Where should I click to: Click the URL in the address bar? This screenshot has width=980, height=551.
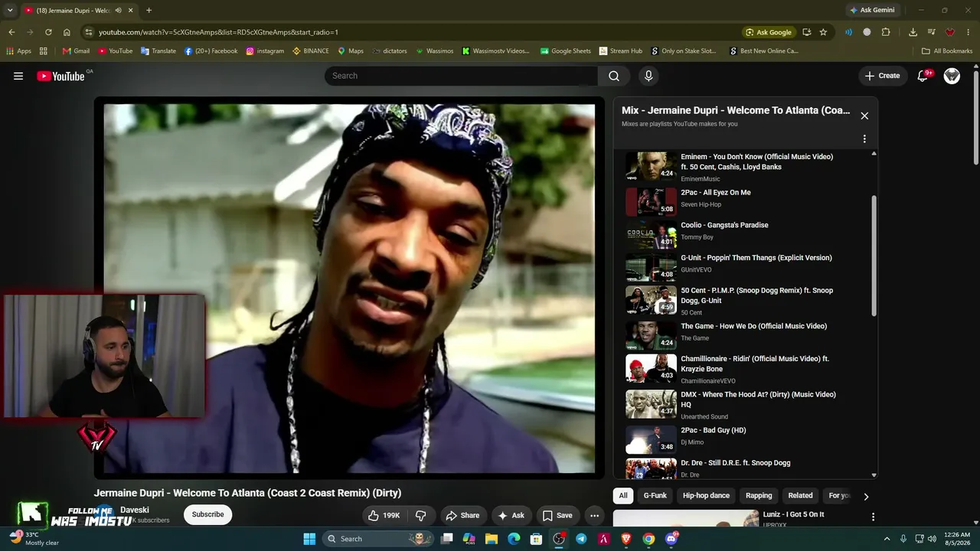coord(218,32)
